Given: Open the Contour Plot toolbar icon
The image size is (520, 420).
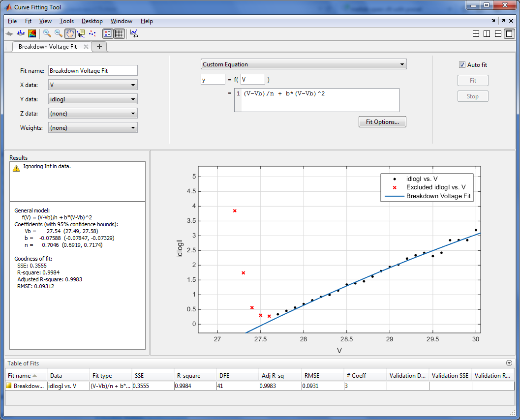Looking at the screenshot, I should coord(32,33).
